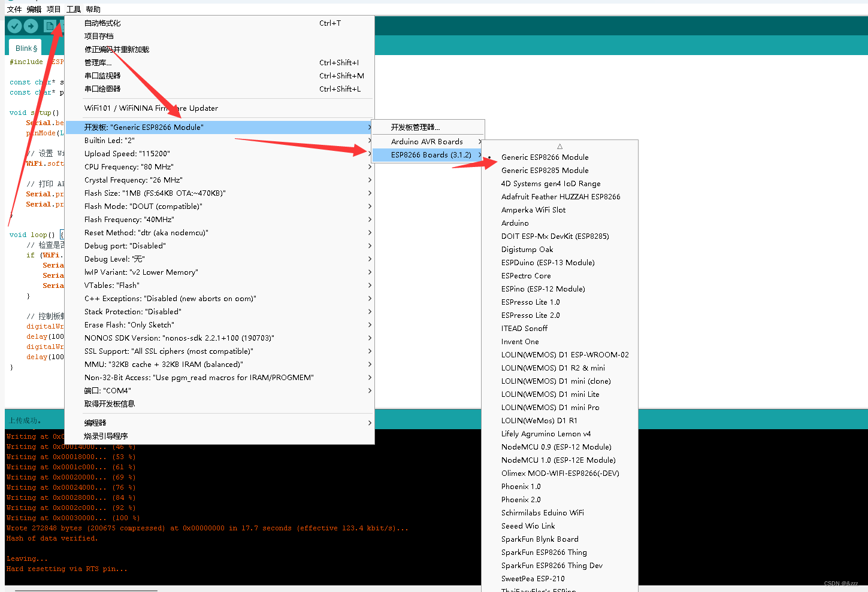Expand Flash Mode DOUT submenu
Image resolution: width=868 pixels, height=592 pixels.
click(219, 206)
